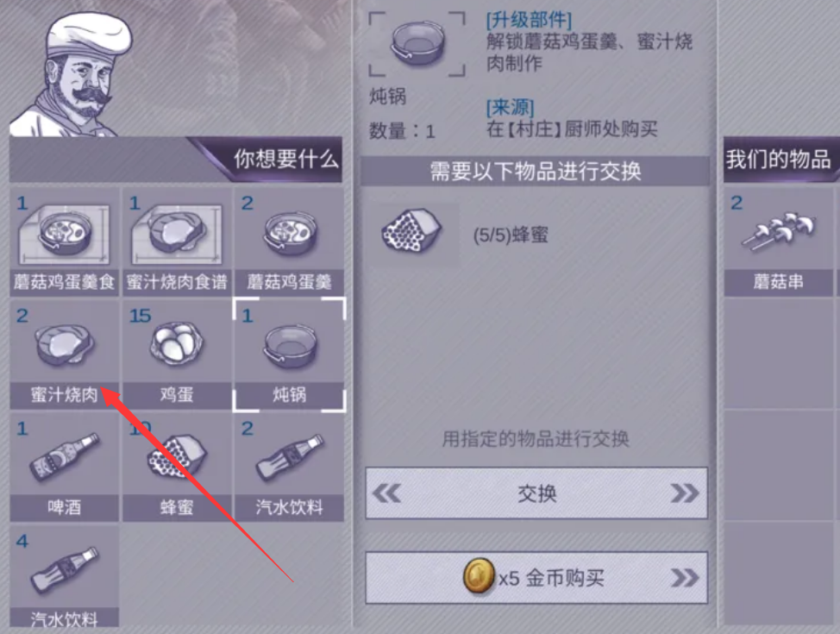The width and height of the screenshot is (840, 634).
Task: Click the 交换 exchange button
Action: click(536, 493)
